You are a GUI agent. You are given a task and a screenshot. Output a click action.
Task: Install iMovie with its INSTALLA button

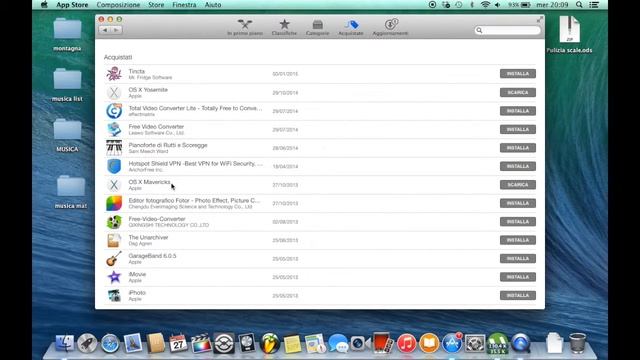coord(518,277)
